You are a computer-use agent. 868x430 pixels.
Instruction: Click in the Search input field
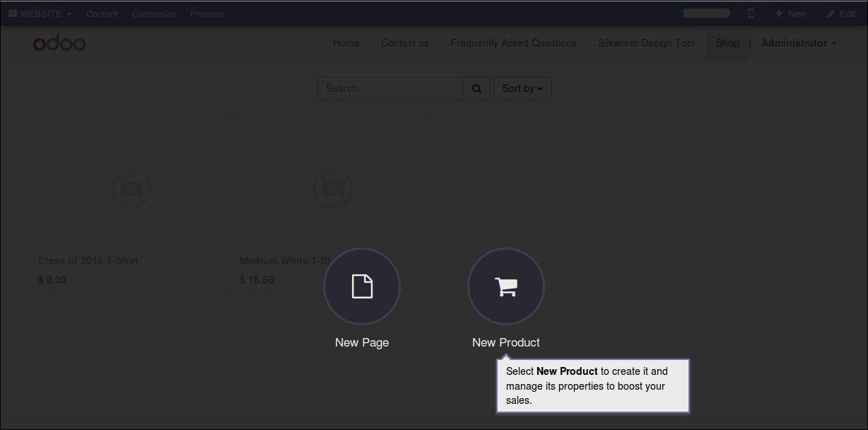(x=390, y=88)
